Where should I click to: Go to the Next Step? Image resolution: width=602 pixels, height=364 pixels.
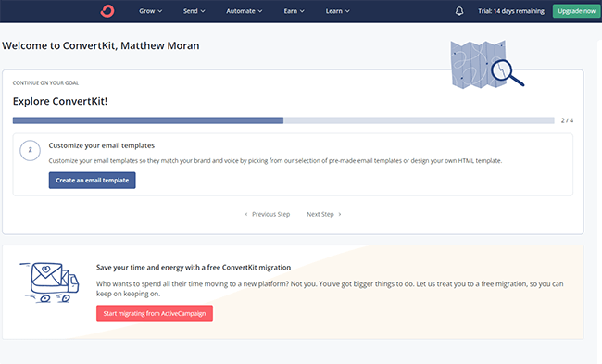[x=324, y=214]
